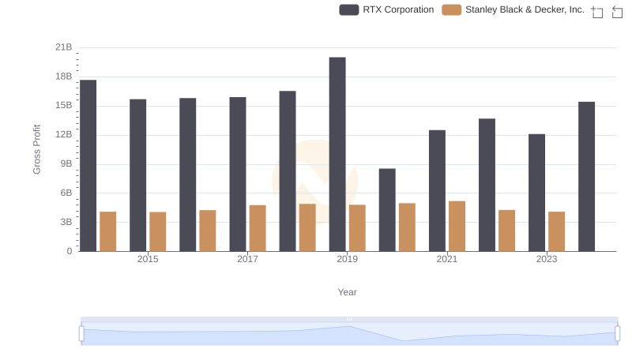
Task: Click the shortest RTX bar for 2020
Action: coord(387,210)
